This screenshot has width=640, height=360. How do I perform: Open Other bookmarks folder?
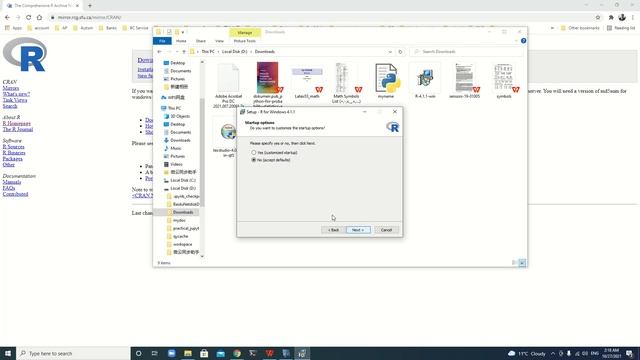(x=580, y=28)
